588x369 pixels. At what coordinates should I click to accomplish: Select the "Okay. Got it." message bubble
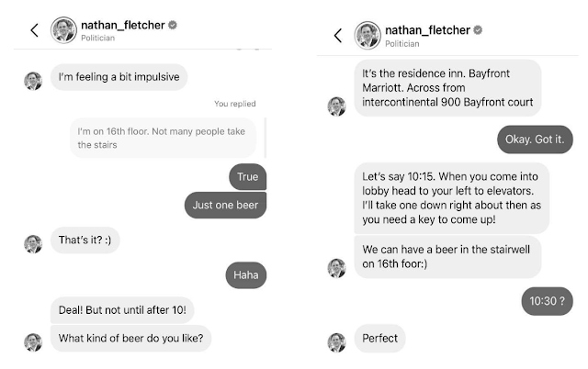tap(535, 139)
